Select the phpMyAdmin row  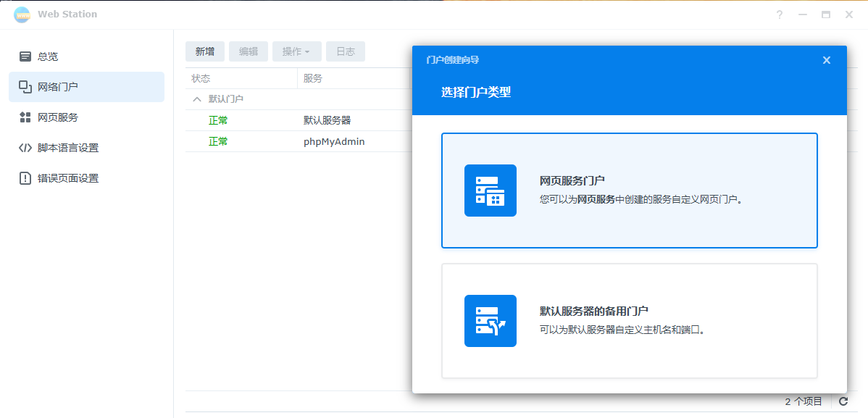(x=299, y=141)
